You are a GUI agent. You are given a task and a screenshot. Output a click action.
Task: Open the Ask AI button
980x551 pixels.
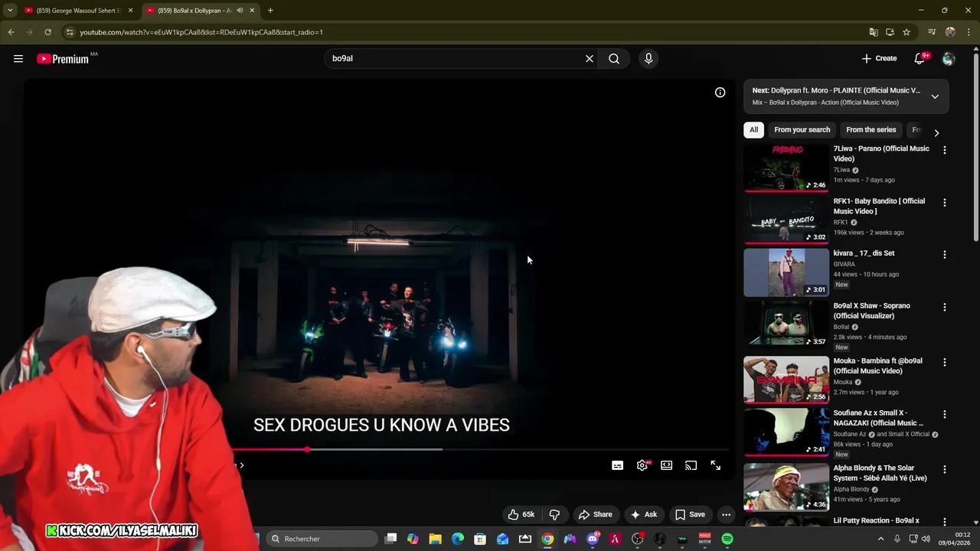coord(643,514)
